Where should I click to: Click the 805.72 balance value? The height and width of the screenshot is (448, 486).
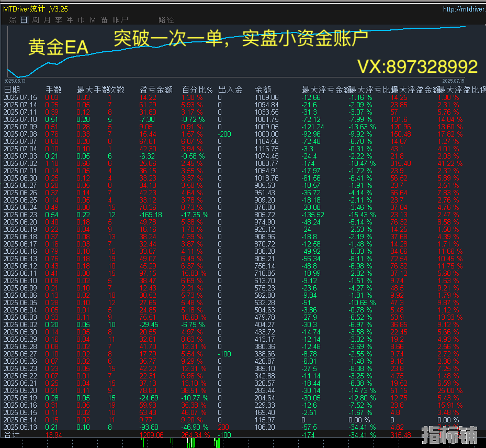[x=264, y=215]
